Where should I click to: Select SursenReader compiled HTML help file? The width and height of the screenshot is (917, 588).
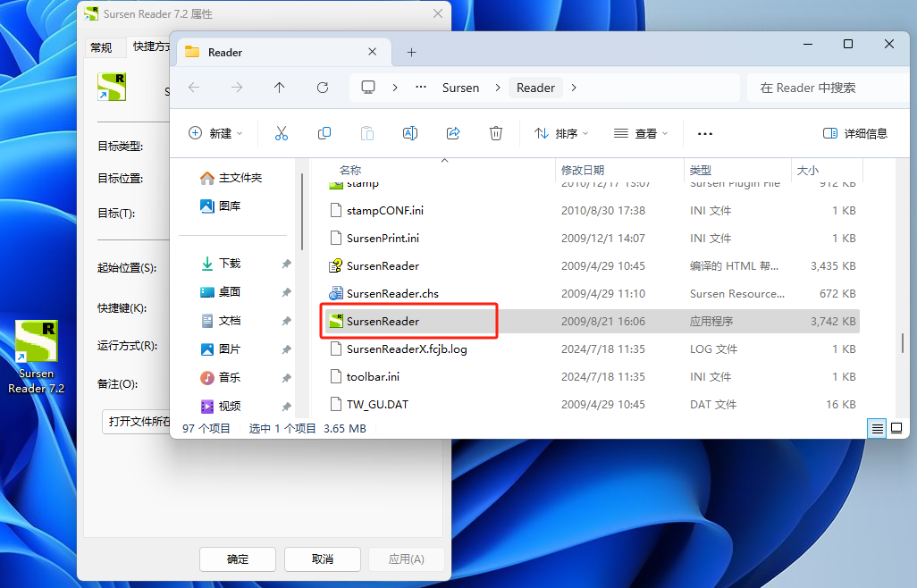(x=592, y=266)
